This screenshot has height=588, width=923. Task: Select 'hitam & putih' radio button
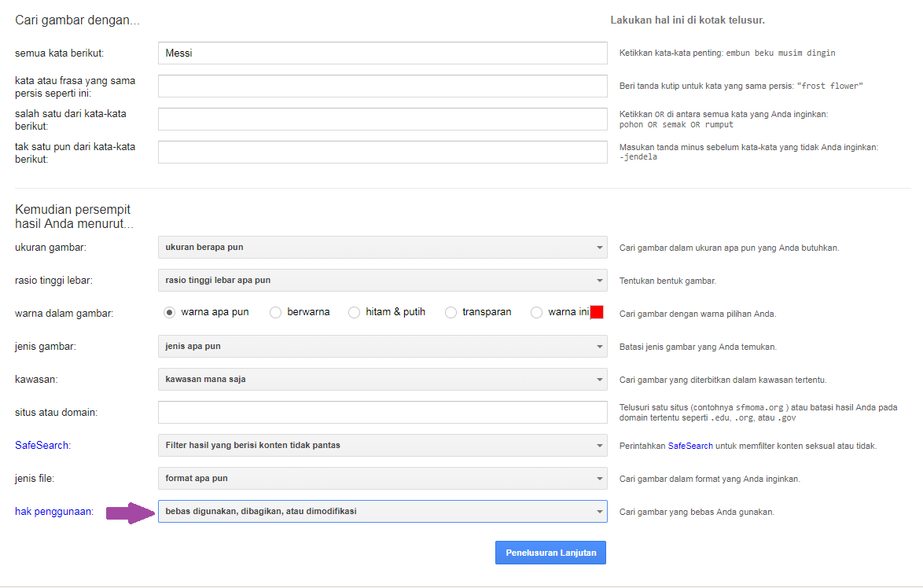(x=354, y=312)
